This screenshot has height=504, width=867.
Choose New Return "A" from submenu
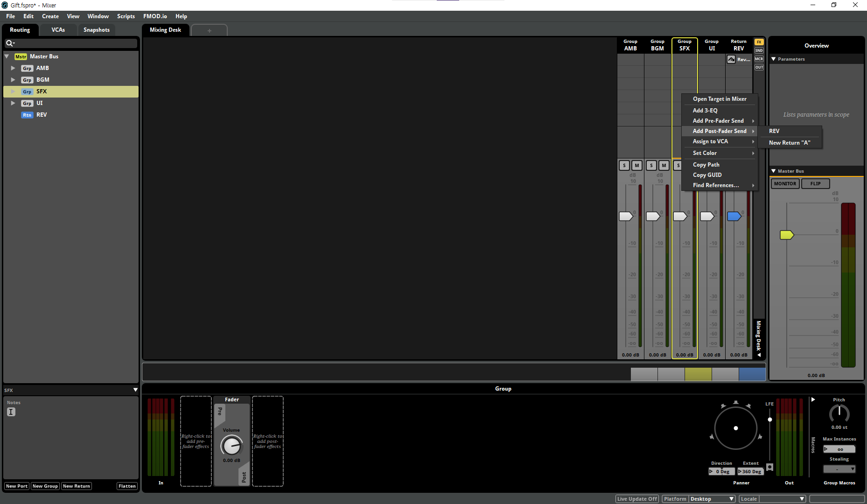pyautogui.click(x=790, y=143)
